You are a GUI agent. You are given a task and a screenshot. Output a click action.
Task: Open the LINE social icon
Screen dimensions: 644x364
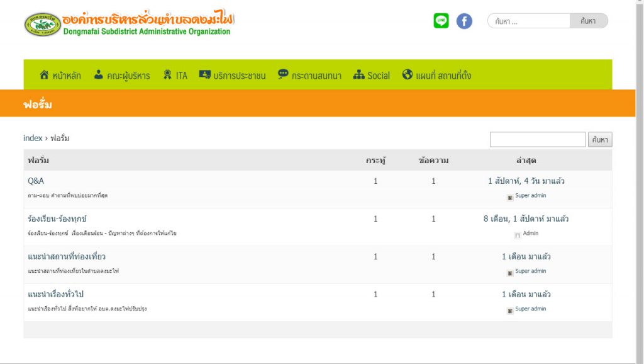point(441,21)
